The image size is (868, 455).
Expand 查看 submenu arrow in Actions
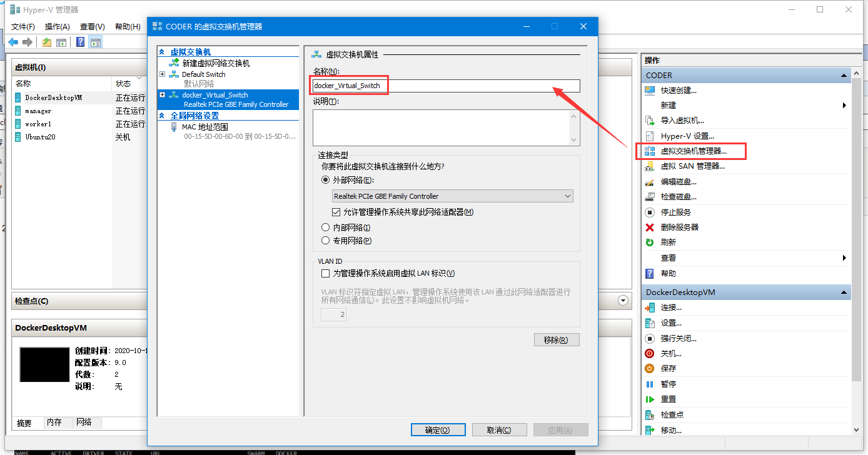tap(844, 258)
